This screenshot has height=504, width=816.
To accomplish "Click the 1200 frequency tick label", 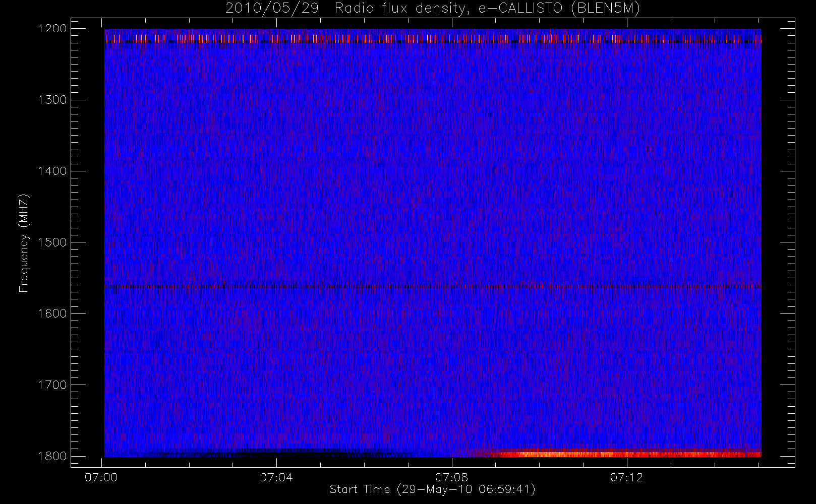I will [52, 29].
